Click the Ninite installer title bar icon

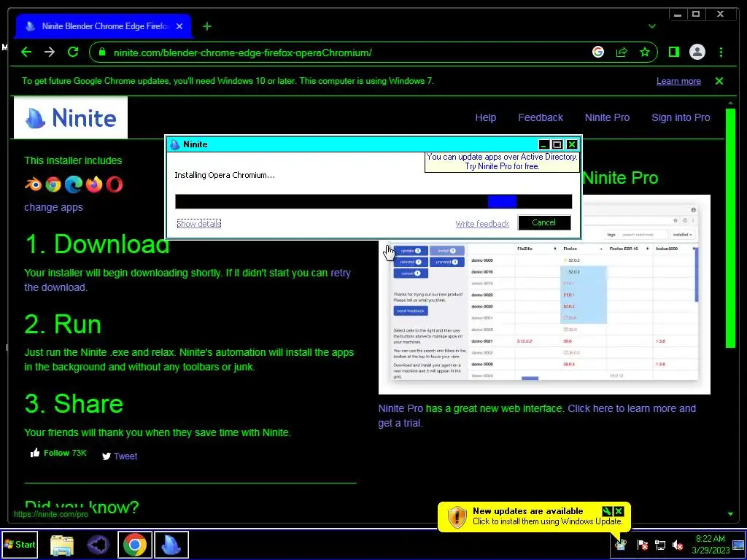(x=175, y=144)
